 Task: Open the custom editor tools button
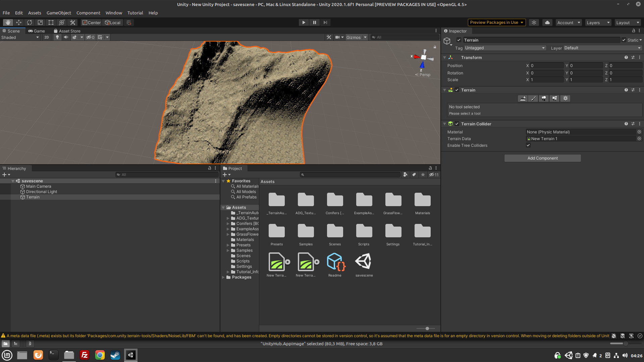[72, 22]
